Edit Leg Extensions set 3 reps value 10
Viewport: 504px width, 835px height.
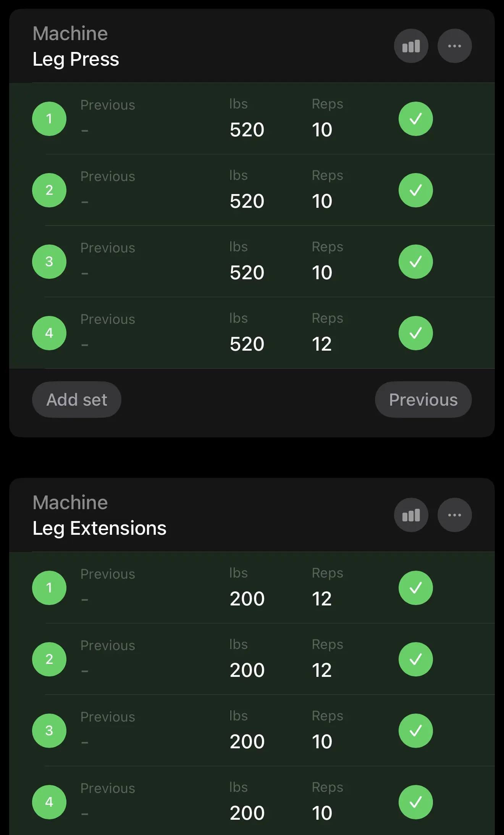tap(322, 742)
